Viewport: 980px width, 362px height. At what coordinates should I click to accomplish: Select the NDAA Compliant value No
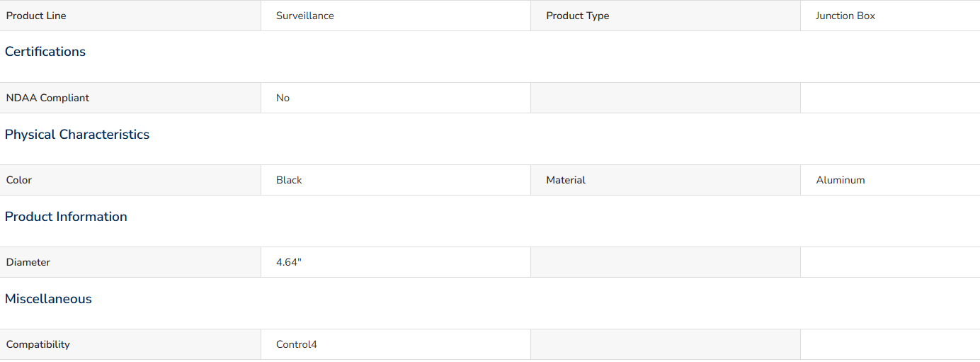pos(283,98)
